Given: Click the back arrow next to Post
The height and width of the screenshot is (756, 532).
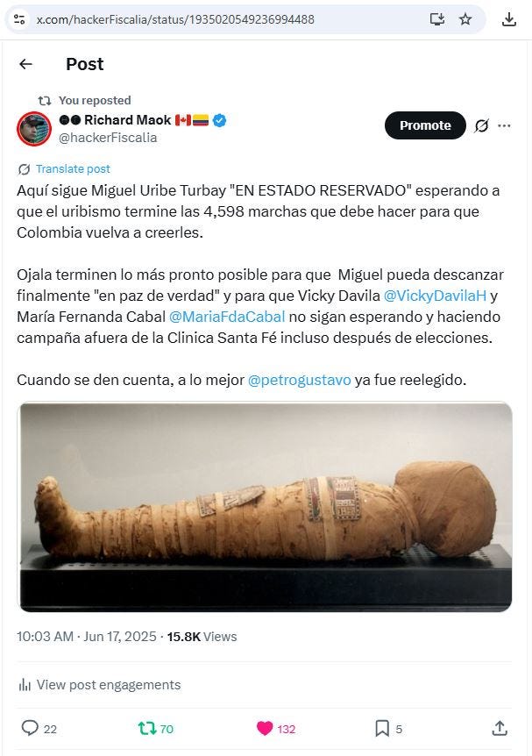Looking at the screenshot, I should pyautogui.click(x=25, y=64).
